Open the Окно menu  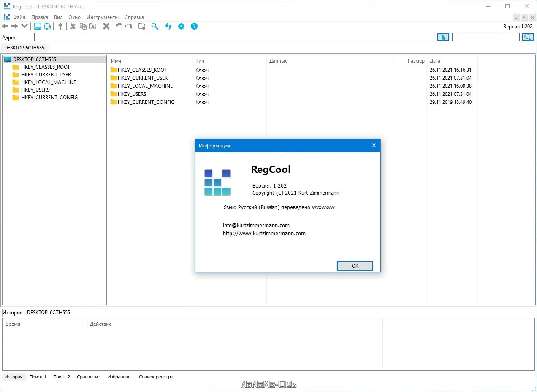tap(74, 17)
